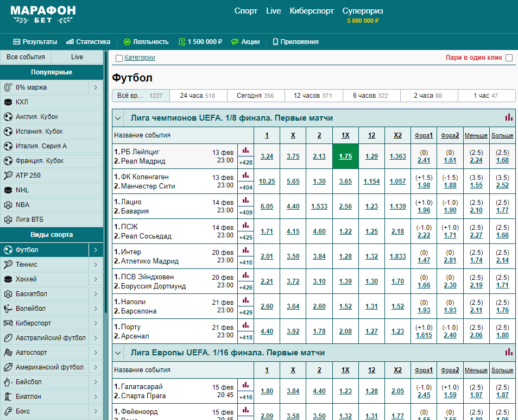Open Киберспорт in top navigation
The height and width of the screenshot is (420, 518).
312,11
